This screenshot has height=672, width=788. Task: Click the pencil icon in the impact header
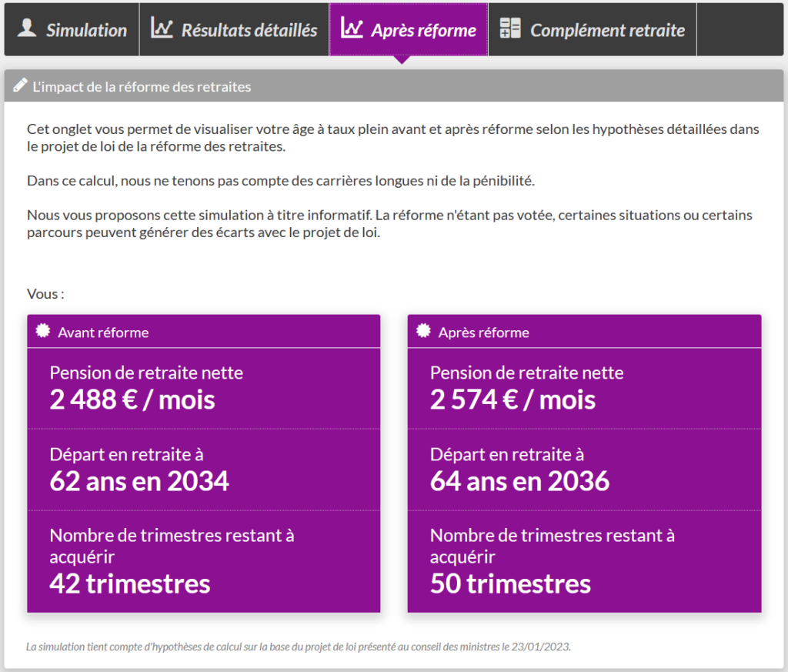(x=20, y=85)
